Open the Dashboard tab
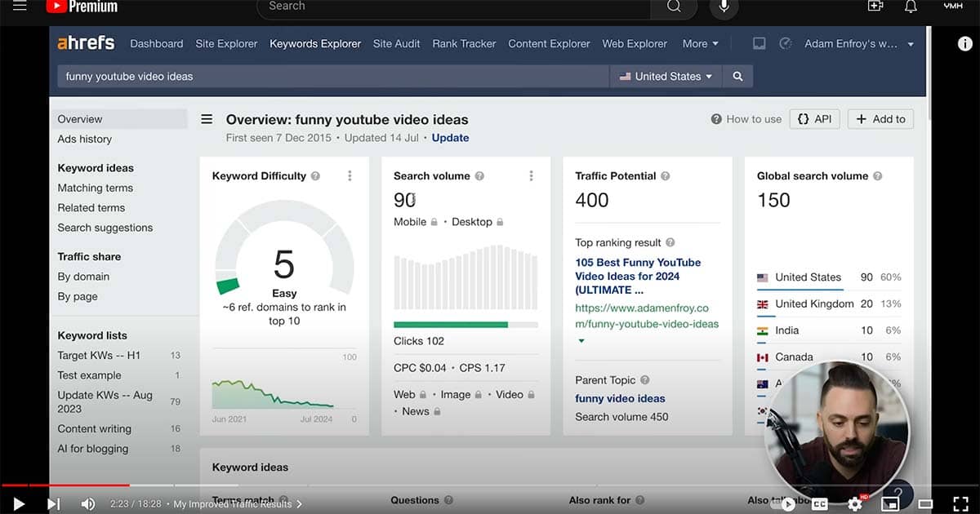The height and width of the screenshot is (514, 980). click(157, 44)
